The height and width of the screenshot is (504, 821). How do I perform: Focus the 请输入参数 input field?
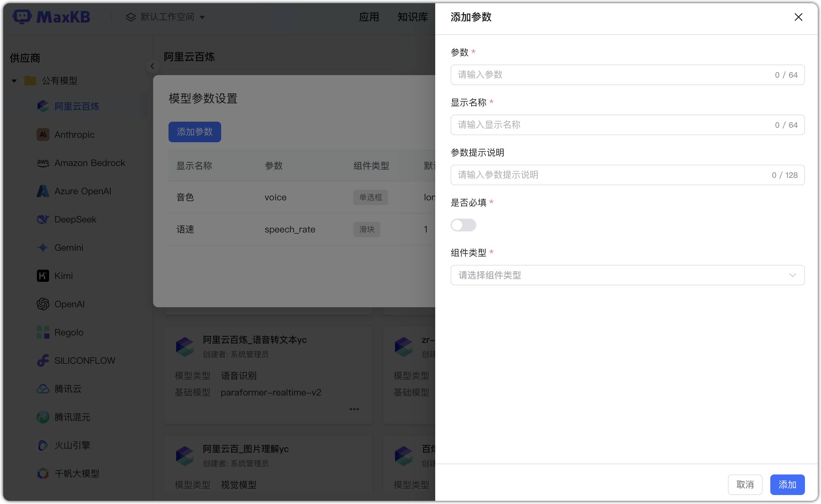pos(627,75)
